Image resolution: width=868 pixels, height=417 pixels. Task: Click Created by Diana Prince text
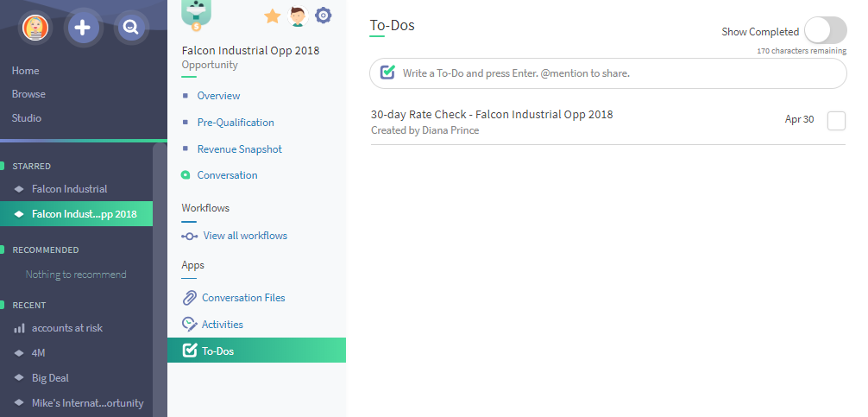[x=425, y=130]
